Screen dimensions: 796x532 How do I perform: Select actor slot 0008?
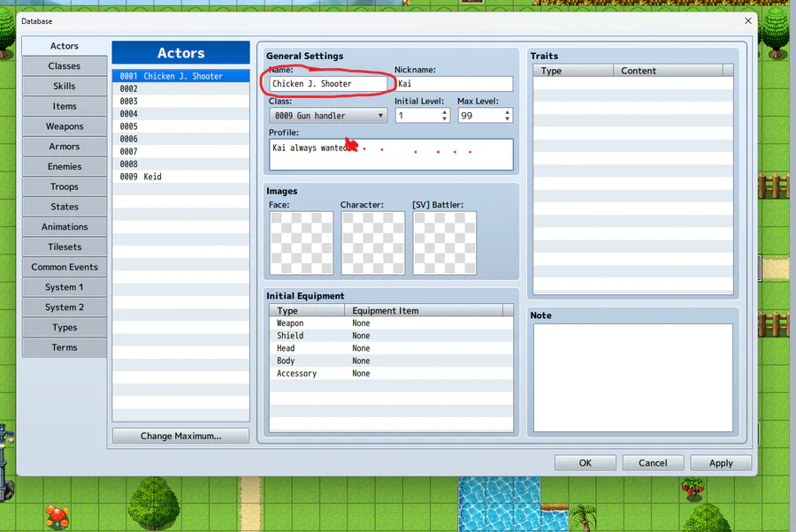pyautogui.click(x=180, y=163)
